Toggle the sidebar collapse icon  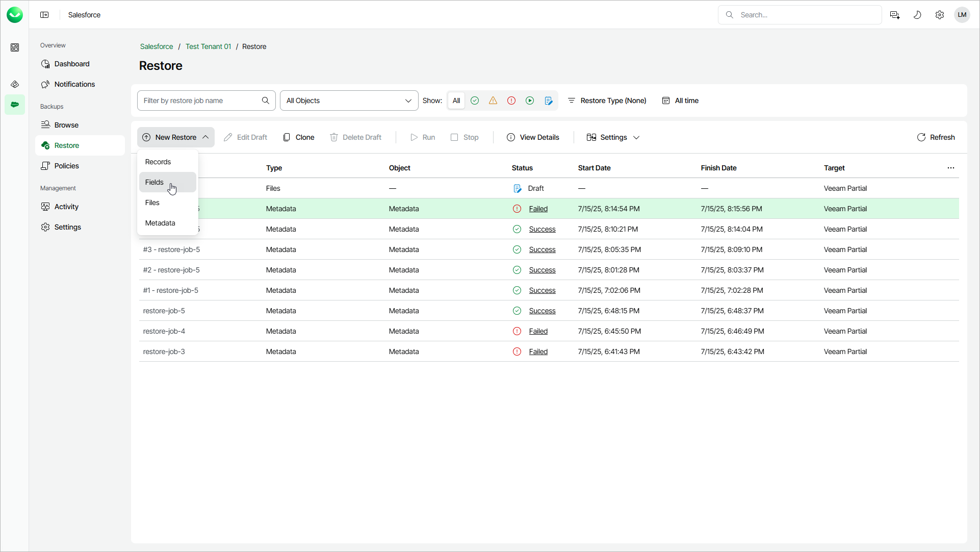click(44, 15)
